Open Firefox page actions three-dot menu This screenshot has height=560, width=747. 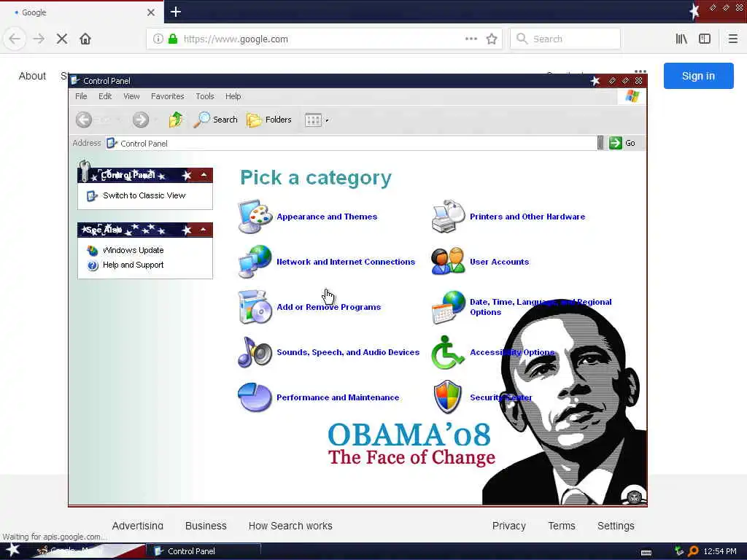pos(471,39)
